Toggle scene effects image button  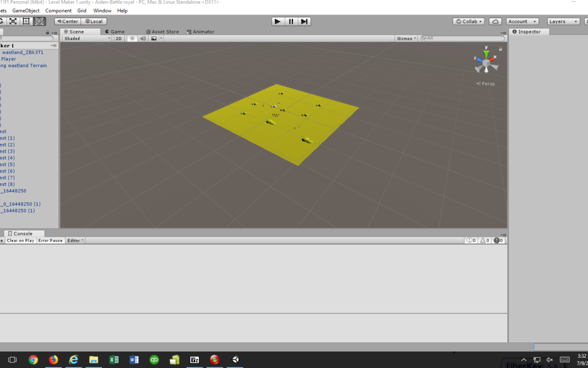[x=154, y=38]
